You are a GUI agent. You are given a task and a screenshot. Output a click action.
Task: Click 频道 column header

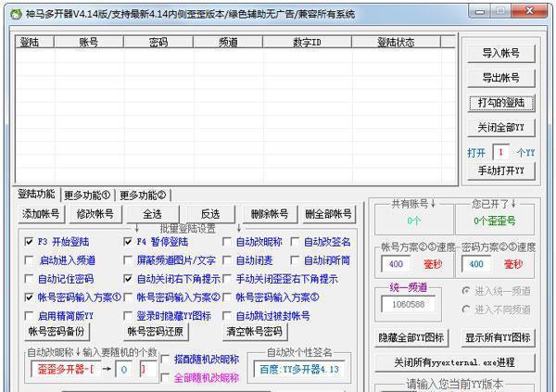(228, 43)
